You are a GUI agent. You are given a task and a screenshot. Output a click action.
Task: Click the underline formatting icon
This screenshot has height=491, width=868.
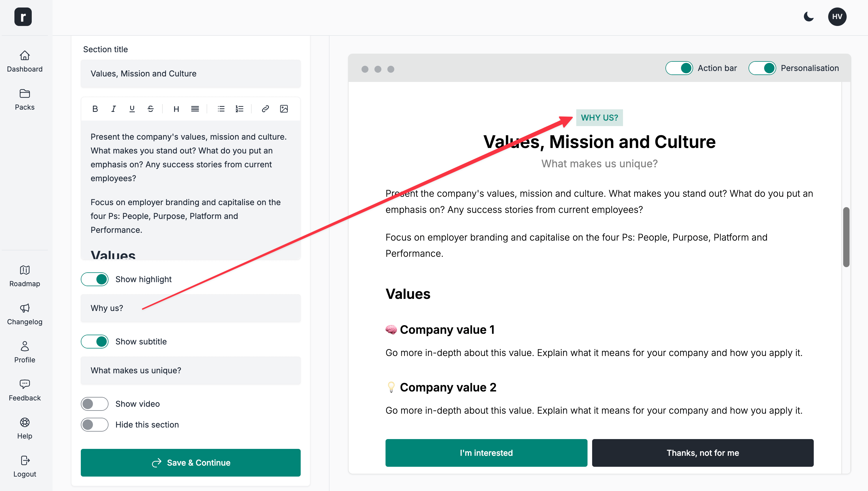[x=132, y=108]
